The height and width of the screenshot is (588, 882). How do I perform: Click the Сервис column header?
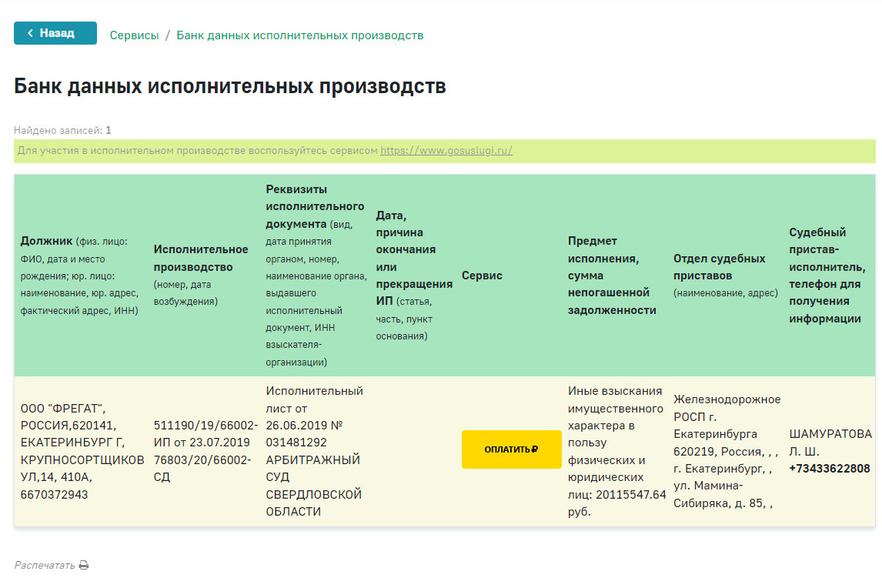(x=511, y=276)
